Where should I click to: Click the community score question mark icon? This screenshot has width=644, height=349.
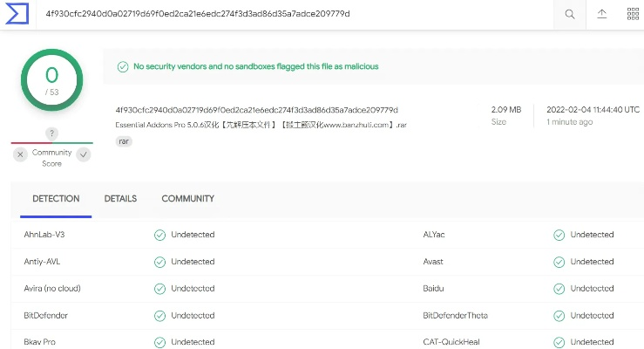pos(52,133)
